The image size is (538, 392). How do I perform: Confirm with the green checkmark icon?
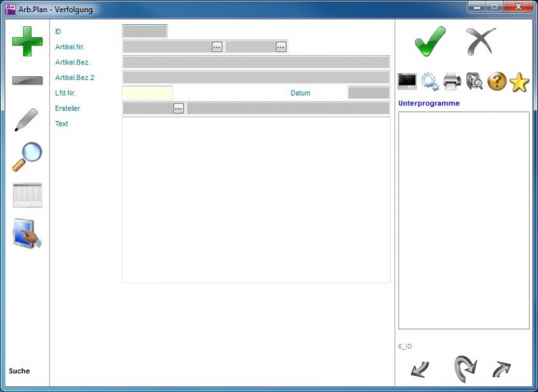tap(429, 42)
